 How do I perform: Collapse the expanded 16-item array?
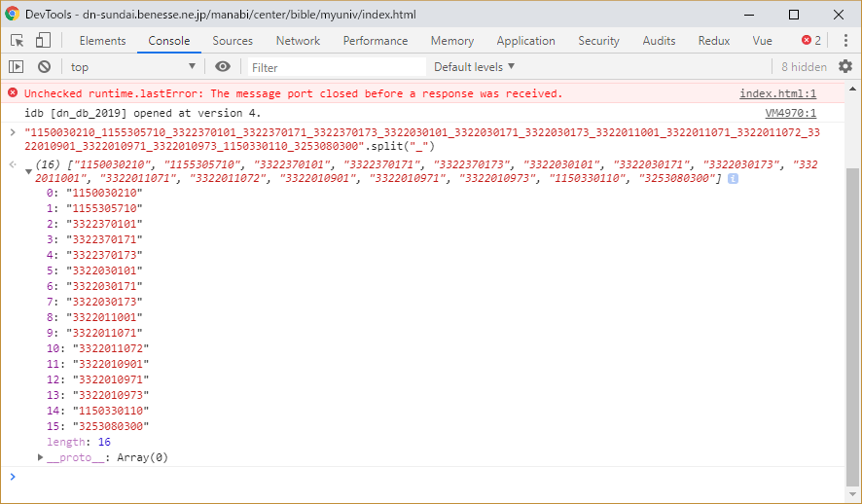coord(28,171)
